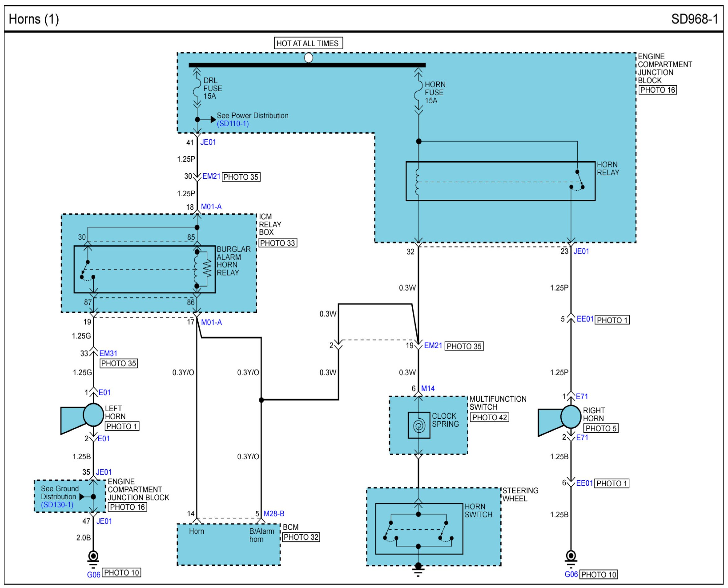Click the PHOTO 5 Right Horn button

click(x=601, y=428)
